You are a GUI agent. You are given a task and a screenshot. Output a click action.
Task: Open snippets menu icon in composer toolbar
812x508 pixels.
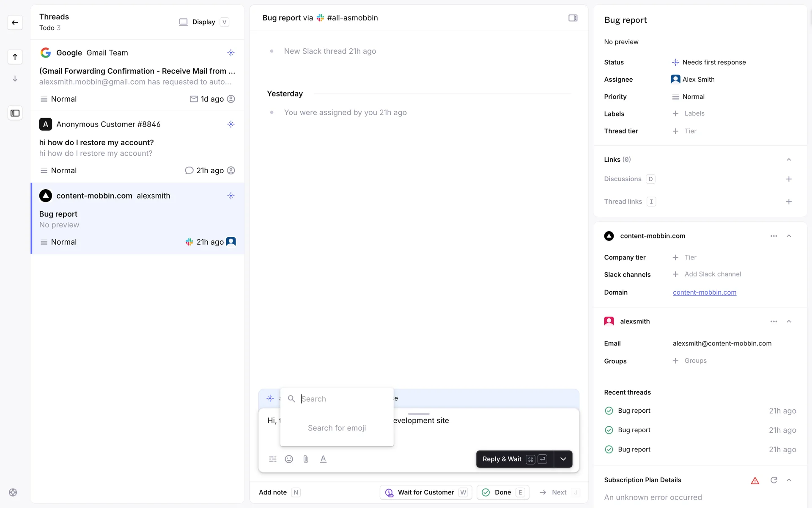point(273,459)
